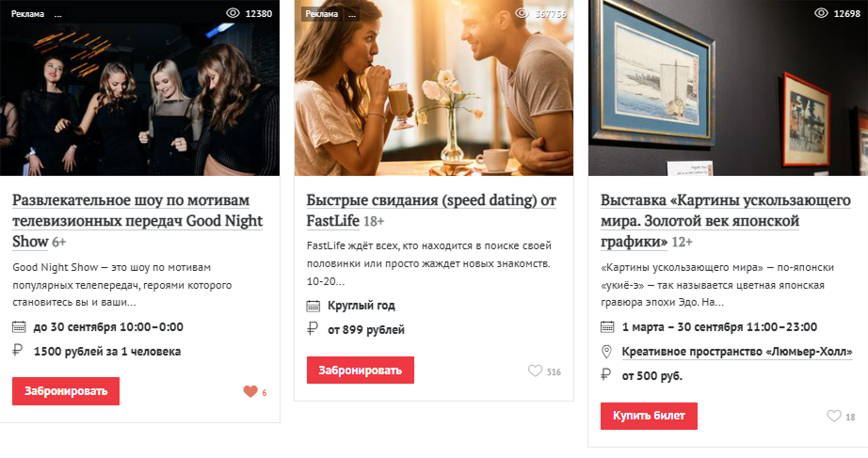Open the ellipsis menu on the speed dating ad

coord(352,15)
